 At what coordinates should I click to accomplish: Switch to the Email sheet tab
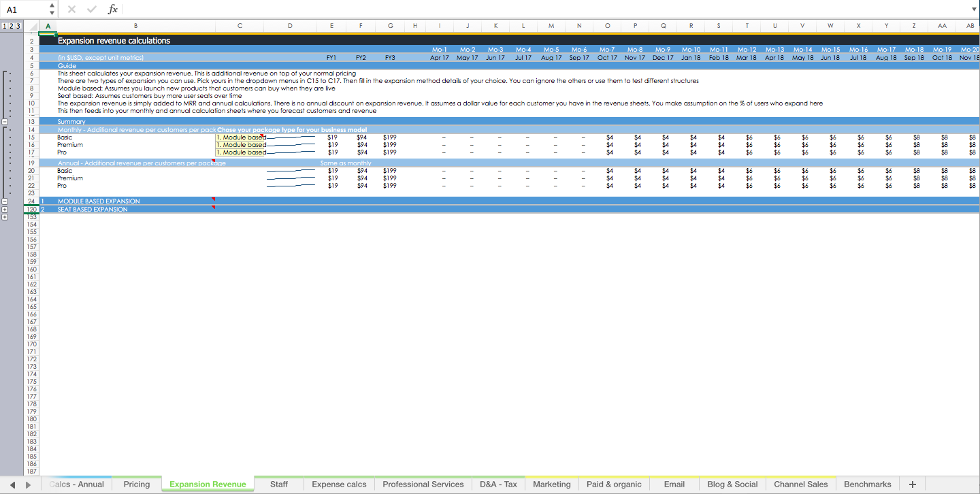pos(674,484)
